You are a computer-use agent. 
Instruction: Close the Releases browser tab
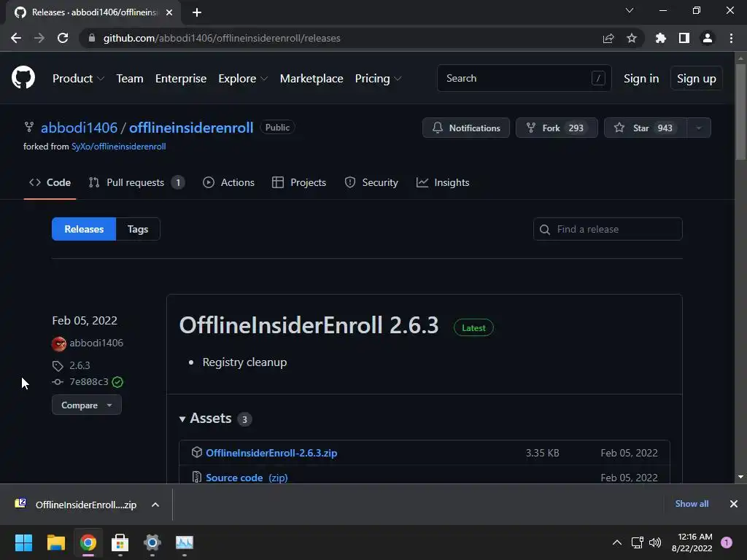[x=169, y=12]
